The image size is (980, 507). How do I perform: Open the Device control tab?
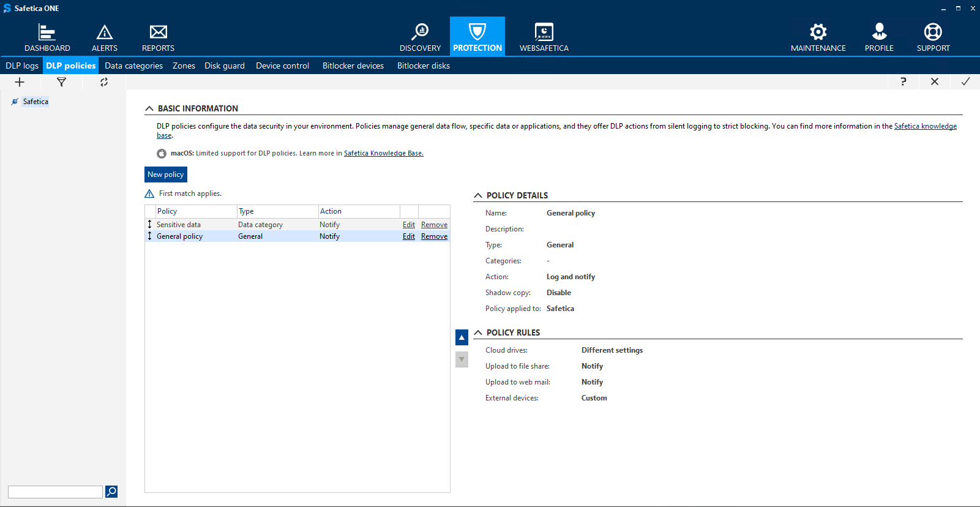coord(282,66)
